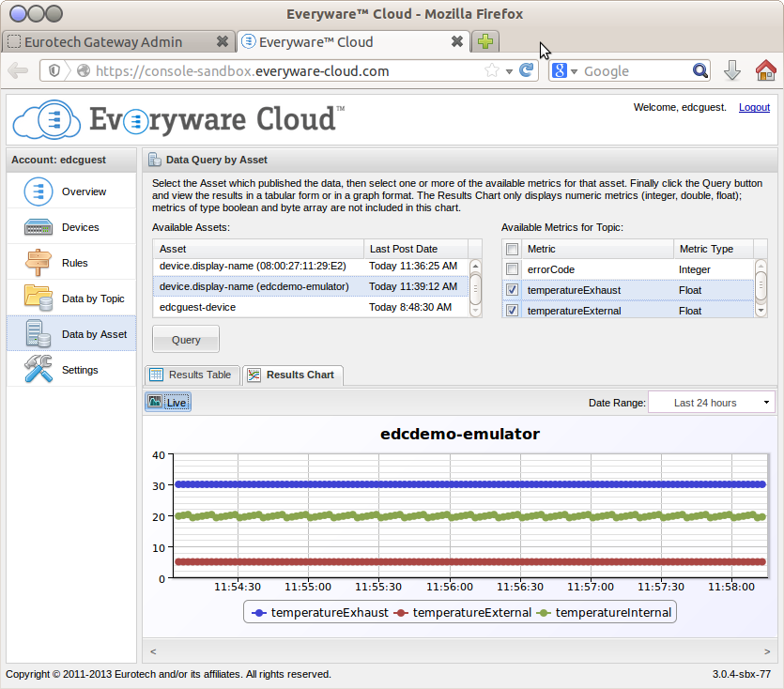Close the Everyware Cloud tab
Screen dimensions: 784x689
457,41
